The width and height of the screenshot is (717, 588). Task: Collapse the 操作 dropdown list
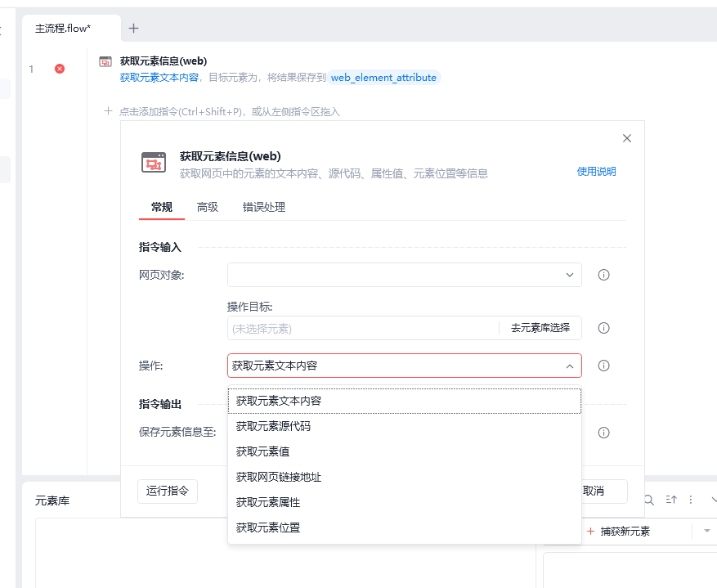point(569,366)
